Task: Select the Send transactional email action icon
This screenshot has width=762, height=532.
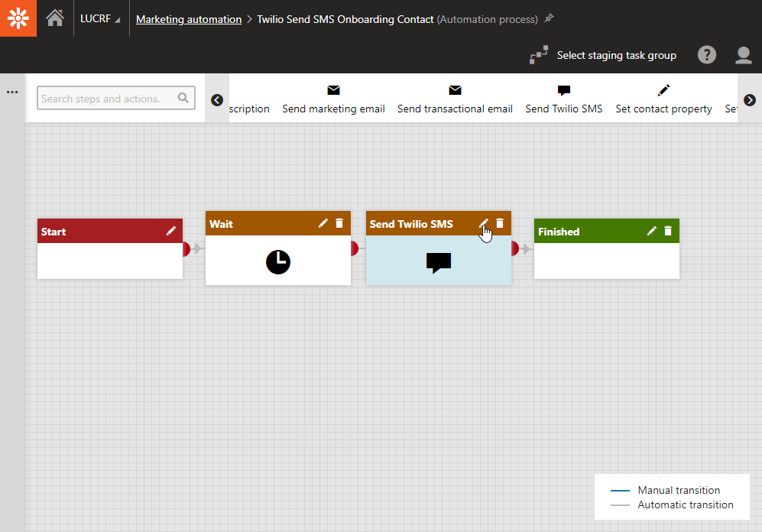Action: coord(455,90)
